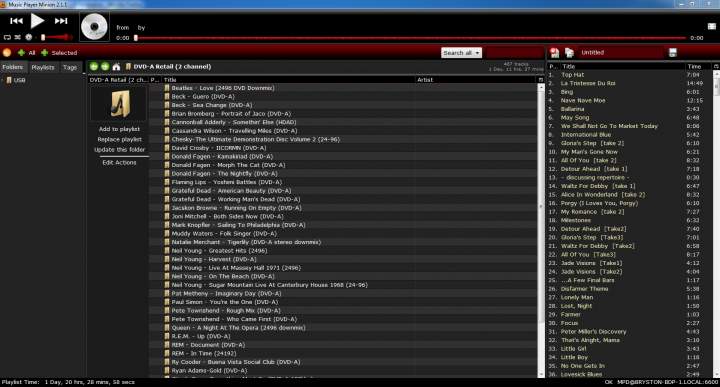Screen dimensions: 720x387
Task: Switch to the Tags tab
Action: pos(70,67)
